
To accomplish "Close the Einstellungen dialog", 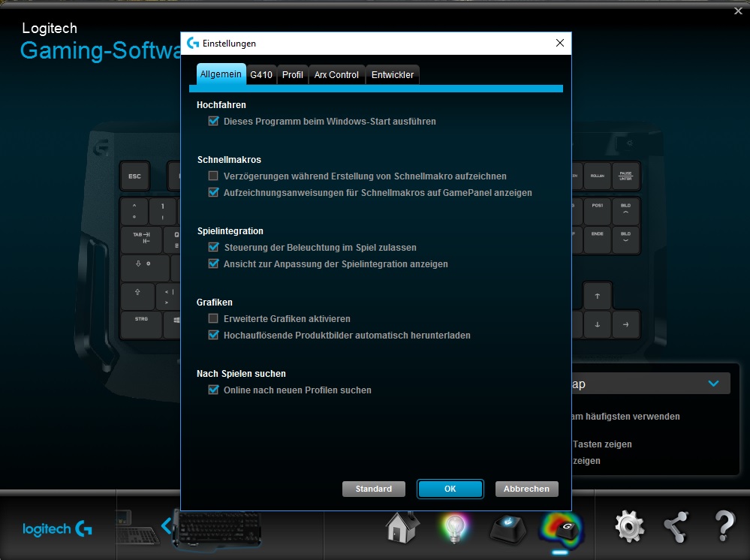I will tap(560, 43).
